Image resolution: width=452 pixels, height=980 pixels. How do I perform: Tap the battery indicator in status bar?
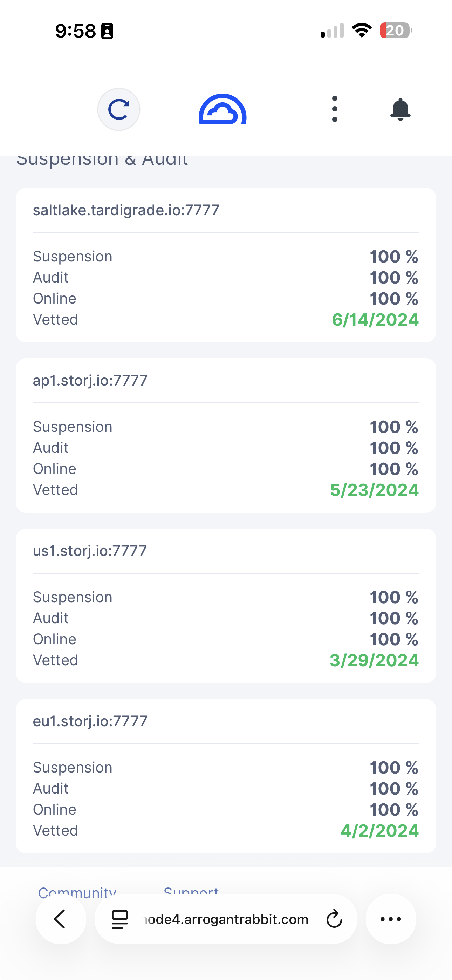pyautogui.click(x=396, y=30)
